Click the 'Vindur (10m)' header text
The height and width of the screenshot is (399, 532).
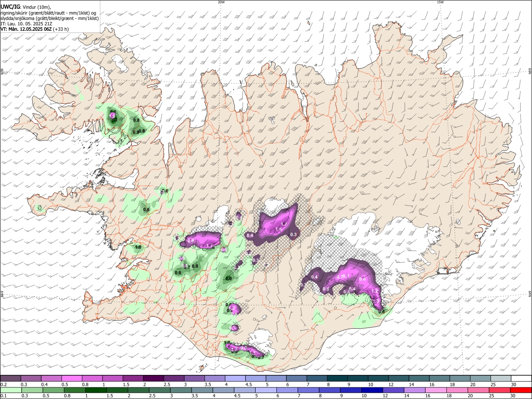37,7
